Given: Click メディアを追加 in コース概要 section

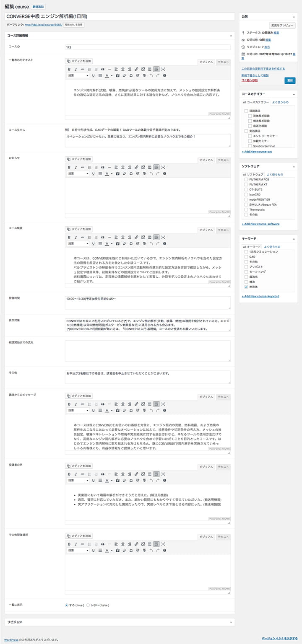Looking at the screenshot, I should (x=79, y=229).
